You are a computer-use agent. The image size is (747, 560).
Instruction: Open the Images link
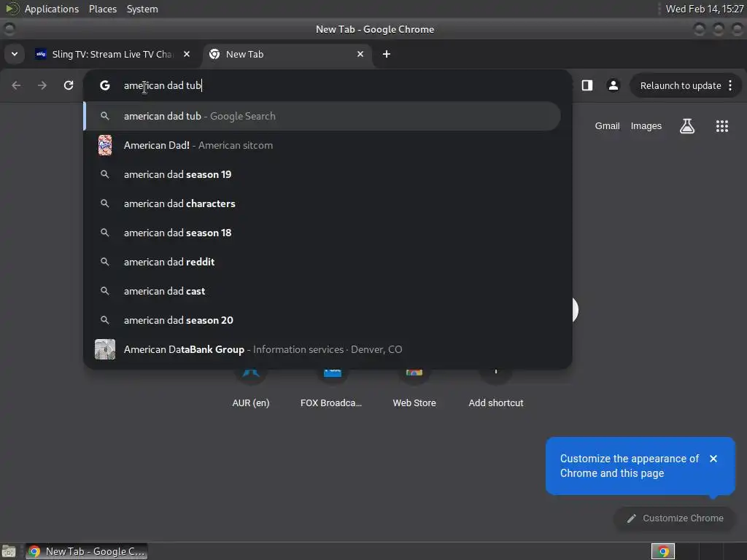pyautogui.click(x=646, y=125)
